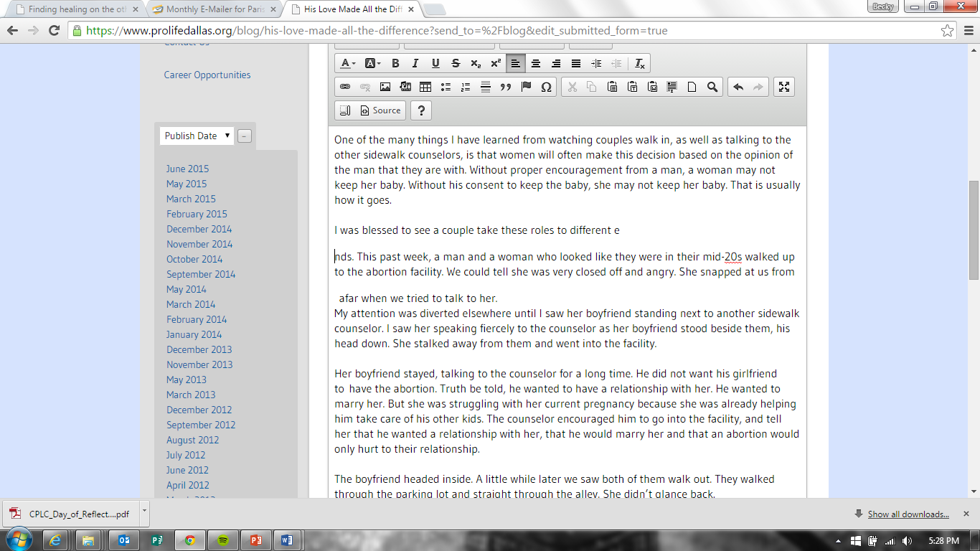Open Word from the taskbar
The height and width of the screenshot is (551, 980).
point(287,540)
